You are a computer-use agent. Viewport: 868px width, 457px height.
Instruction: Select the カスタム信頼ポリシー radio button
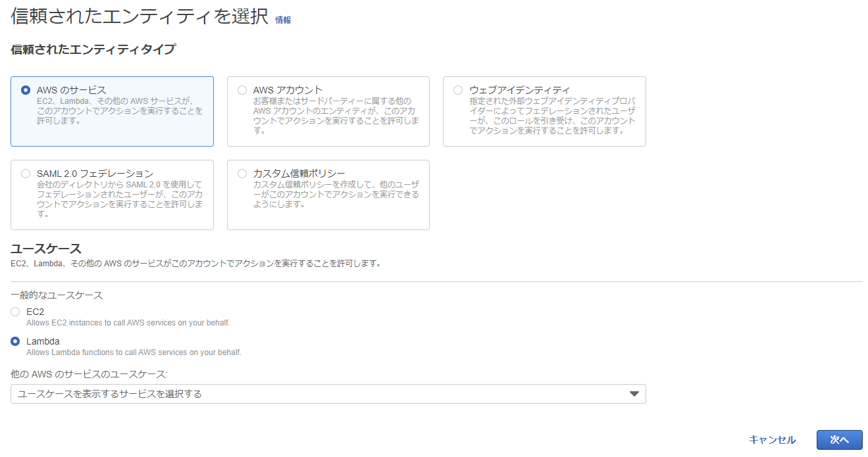(x=242, y=174)
